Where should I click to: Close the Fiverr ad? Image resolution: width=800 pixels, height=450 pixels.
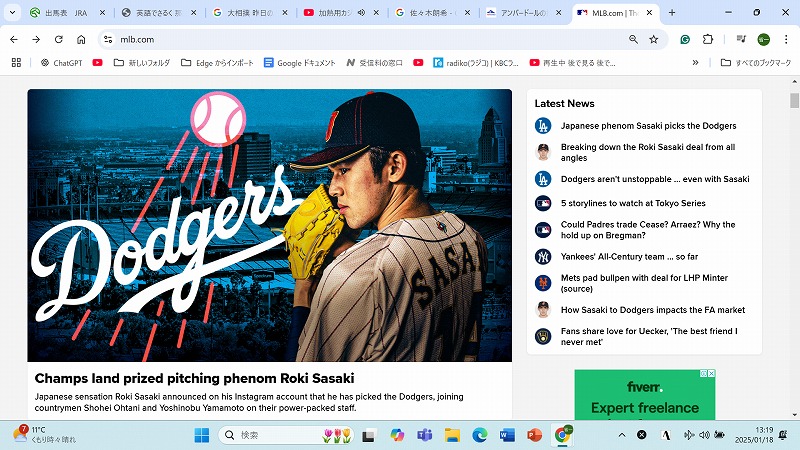[711, 373]
